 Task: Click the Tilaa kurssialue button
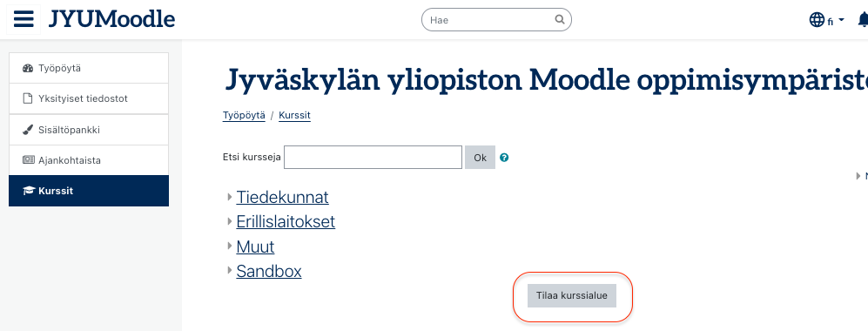(572, 295)
